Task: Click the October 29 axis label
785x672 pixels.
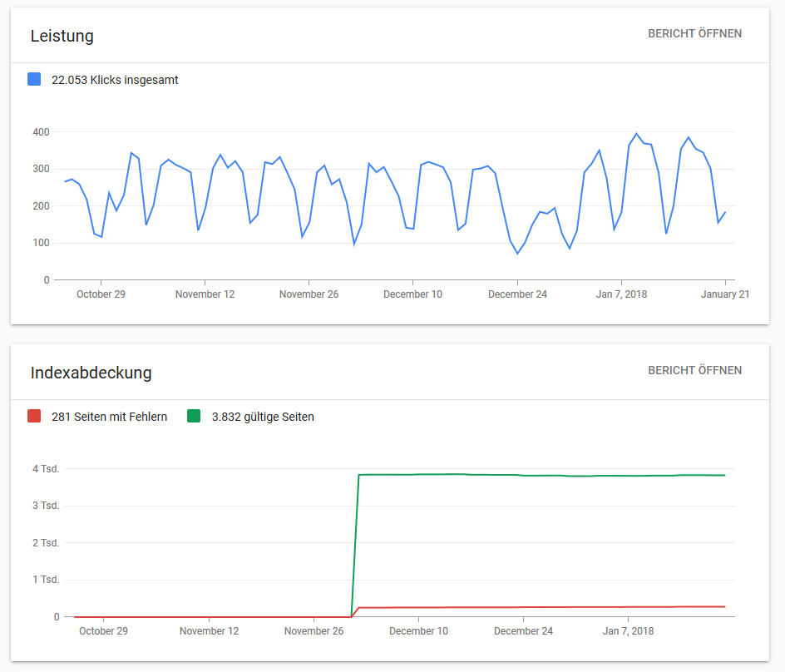Action: click(x=101, y=294)
